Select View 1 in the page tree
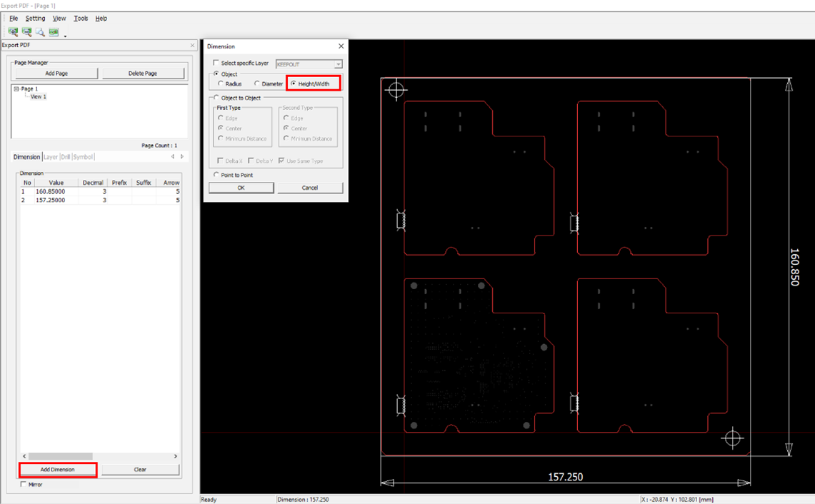 click(38, 96)
